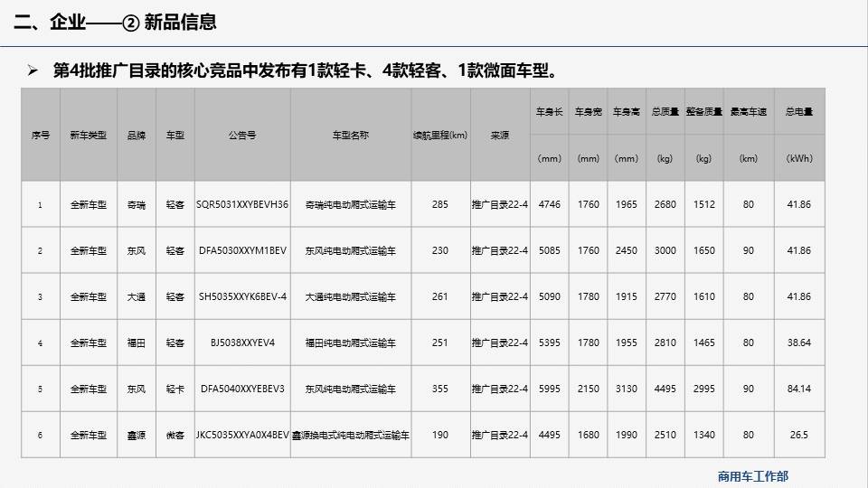Click the brand cell '福田'

(x=137, y=343)
